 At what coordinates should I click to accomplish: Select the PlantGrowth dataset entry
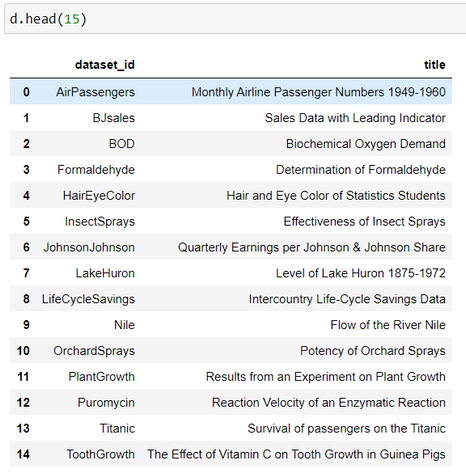102,377
